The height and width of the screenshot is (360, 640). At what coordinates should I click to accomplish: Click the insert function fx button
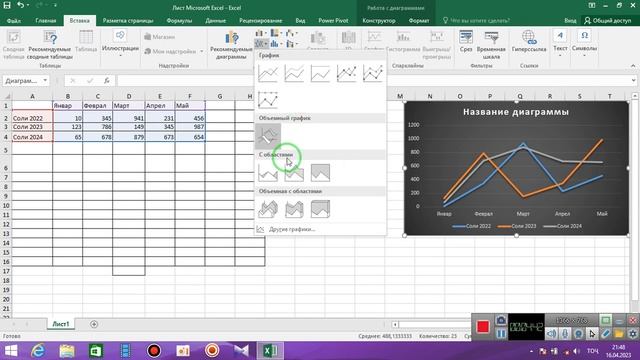point(107,80)
